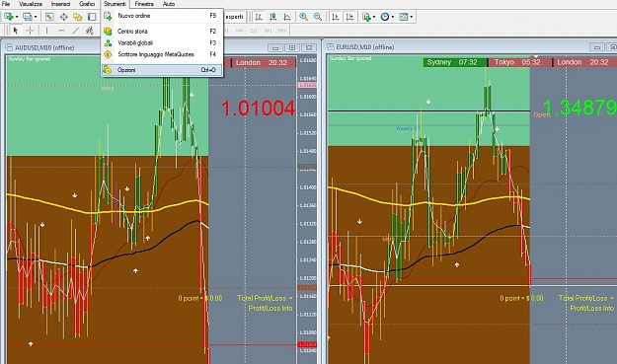Expand the Templates dropdown arrow

point(412,17)
